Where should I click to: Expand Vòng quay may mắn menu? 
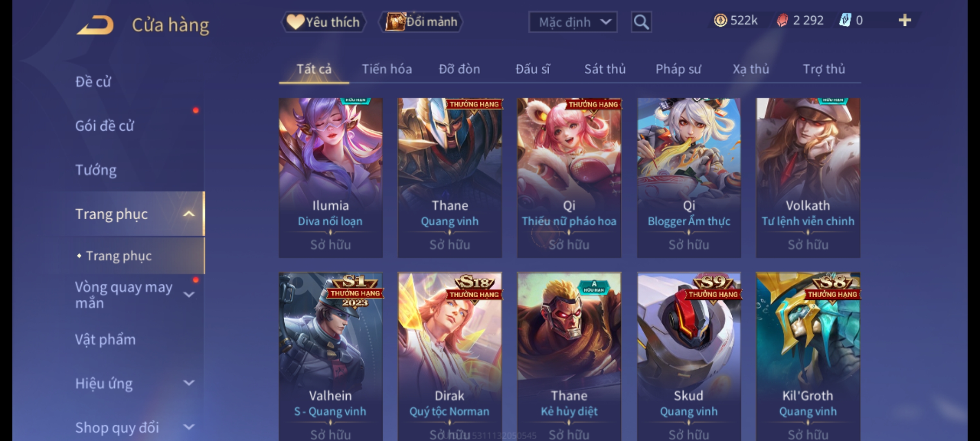[189, 294]
